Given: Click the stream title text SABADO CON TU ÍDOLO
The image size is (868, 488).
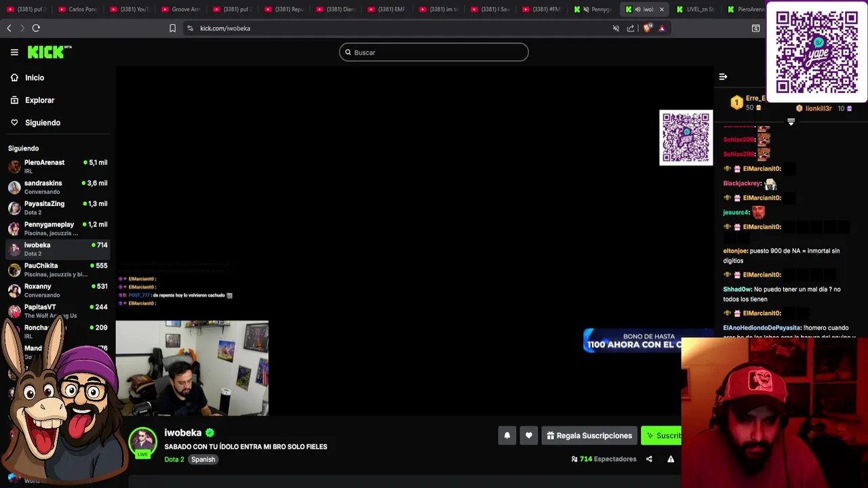Looking at the screenshot, I should coord(245,447).
